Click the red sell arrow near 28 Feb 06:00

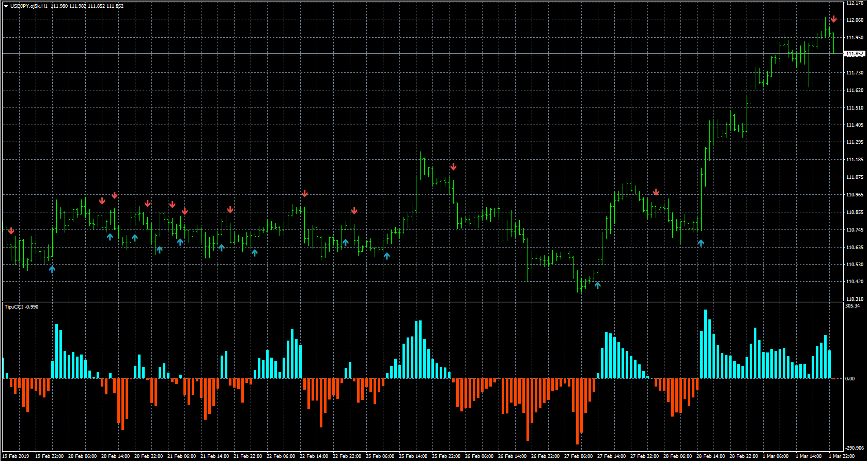click(x=656, y=192)
